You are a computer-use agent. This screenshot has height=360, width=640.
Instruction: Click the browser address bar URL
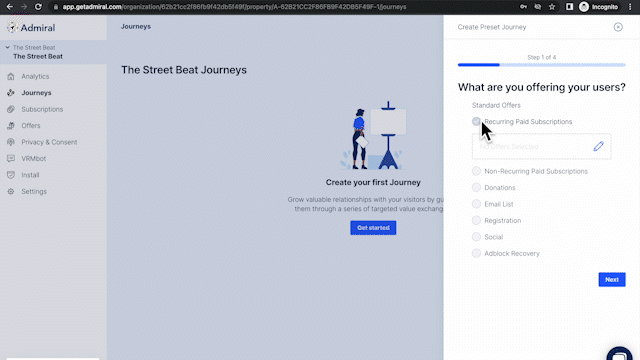[234, 7]
